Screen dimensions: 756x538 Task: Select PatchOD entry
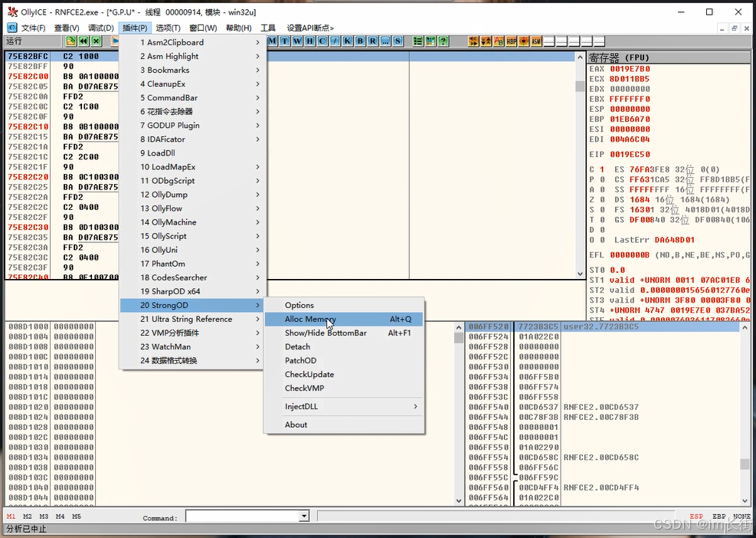344,360
